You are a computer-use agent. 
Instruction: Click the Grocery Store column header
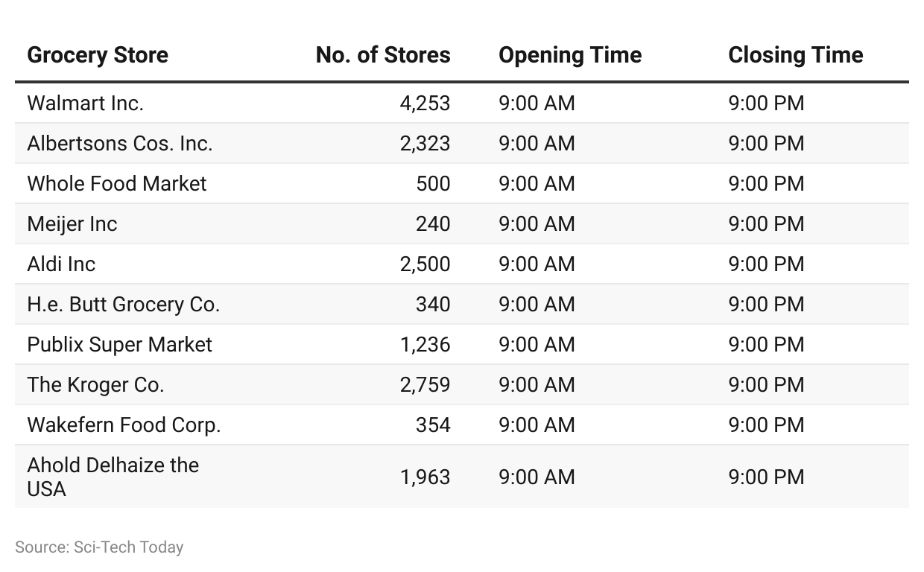click(98, 55)
